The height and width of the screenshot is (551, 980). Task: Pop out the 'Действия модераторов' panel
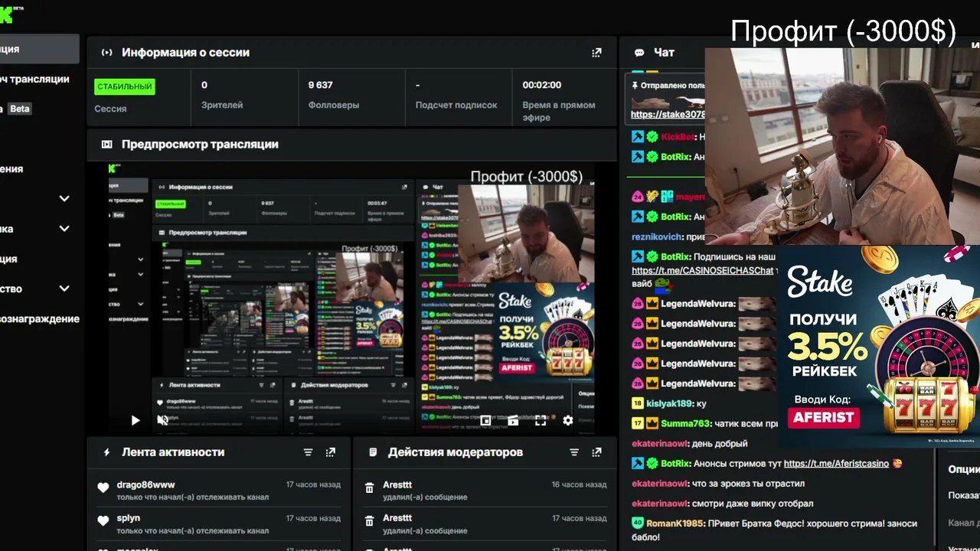click(x=596, y=452)
